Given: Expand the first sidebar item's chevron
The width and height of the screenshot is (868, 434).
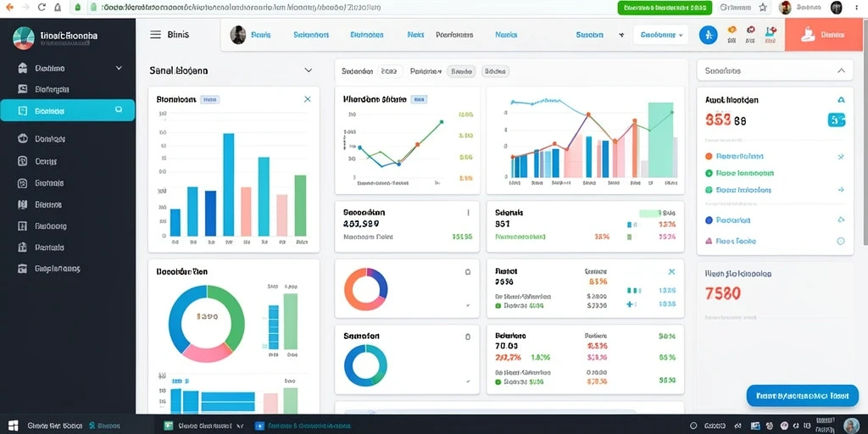Looking at the screenshot, I should coord(119,68).
